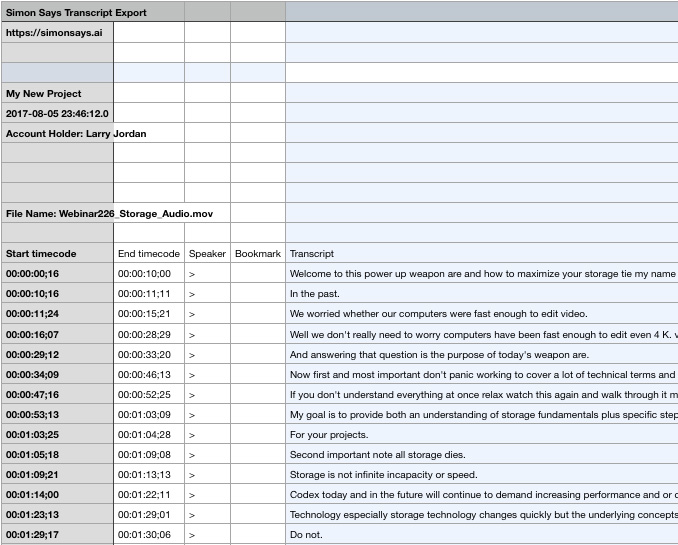Select end timecode 00:00:11;11

click(149, 293)
